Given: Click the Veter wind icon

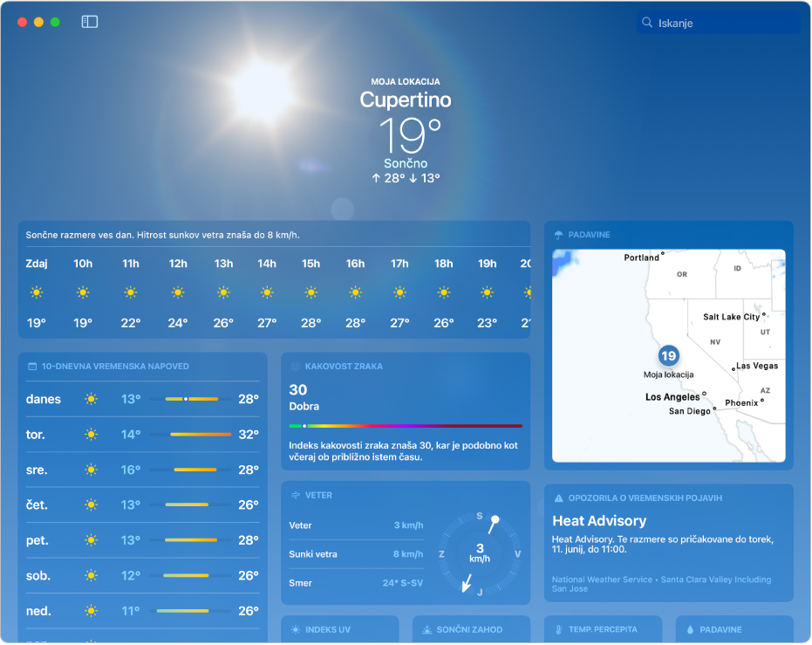Looking at the screenshot, I should [x=295, y=495].
